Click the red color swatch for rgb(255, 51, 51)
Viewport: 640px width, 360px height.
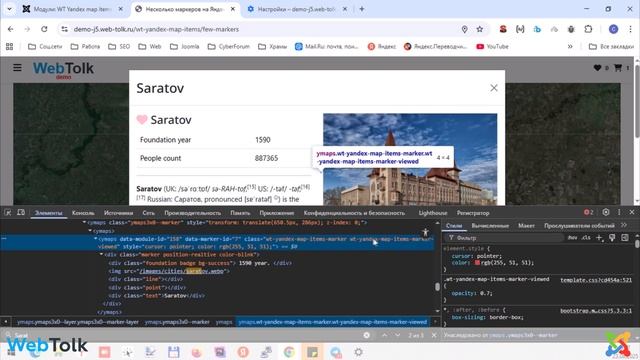[x=477, y=263]
